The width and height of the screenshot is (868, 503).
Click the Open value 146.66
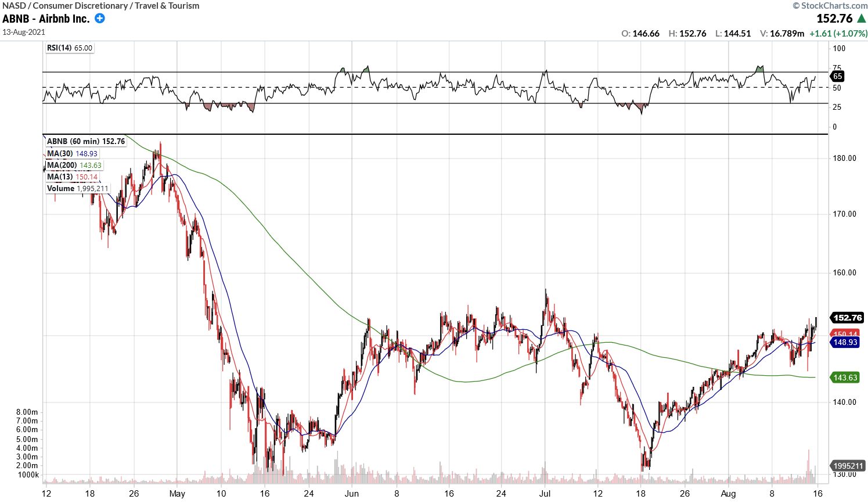pos(646,34)
